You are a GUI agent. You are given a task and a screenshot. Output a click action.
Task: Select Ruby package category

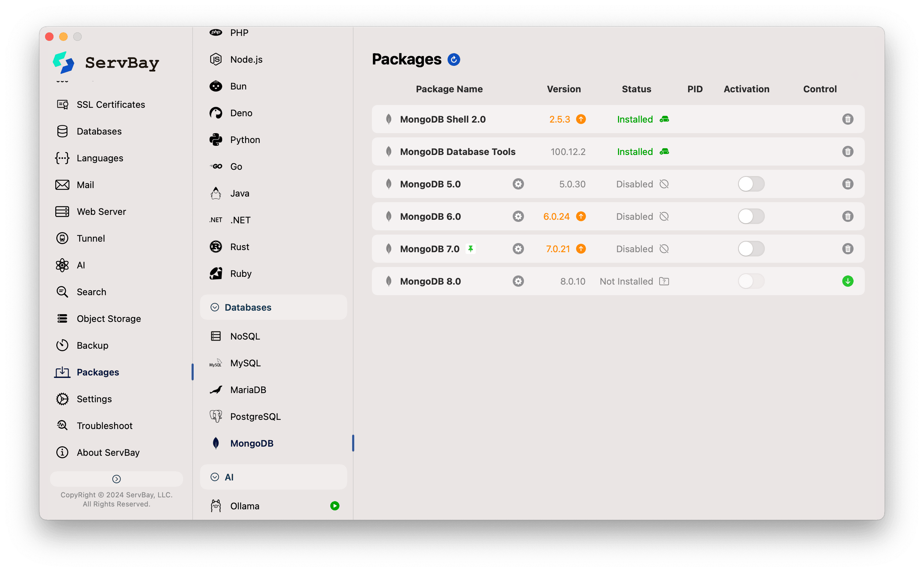(x=231, y=274)
